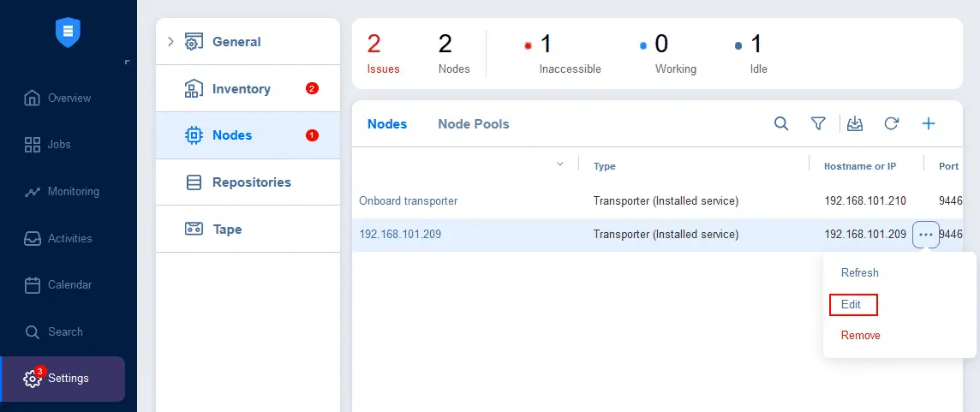Toggle sort with the name column chevron

[560, 164]
